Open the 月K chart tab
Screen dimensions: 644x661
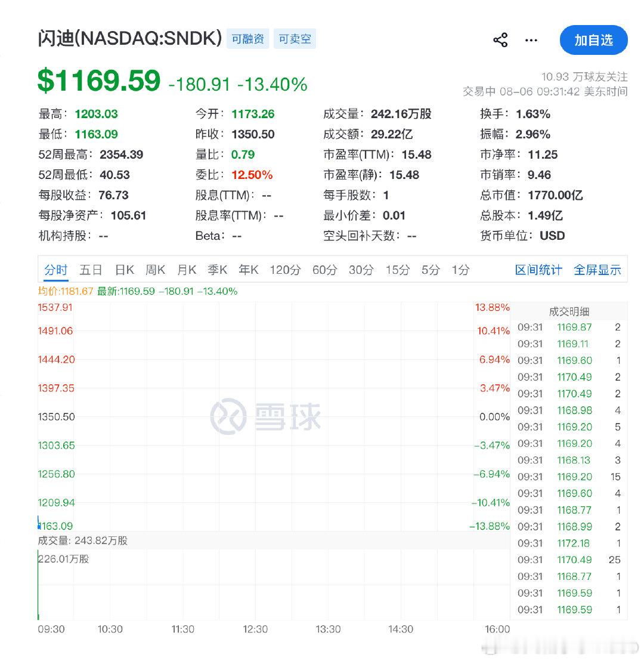coord(187,270)
